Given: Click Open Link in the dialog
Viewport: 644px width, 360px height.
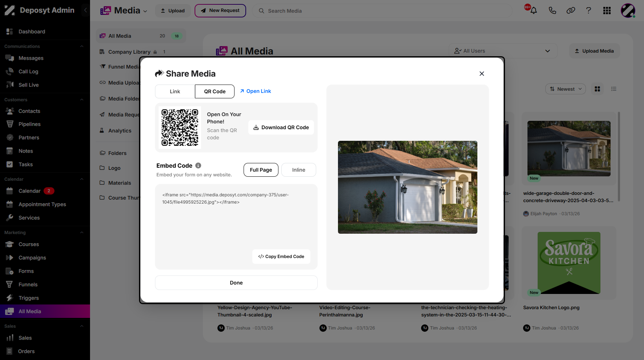Looking at the screenshot, I should [x=255, y=91].
